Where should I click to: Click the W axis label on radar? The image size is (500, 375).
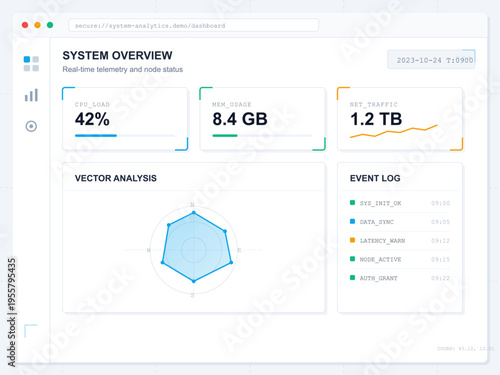[x=149, y=250]
